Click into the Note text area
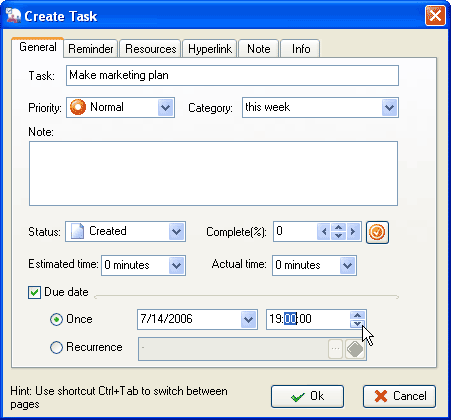451x420 pixels. point(213,173)
